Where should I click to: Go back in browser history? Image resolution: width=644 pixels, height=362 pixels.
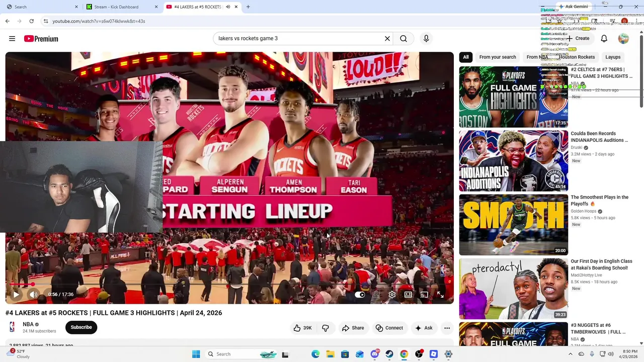click(x=7, y=21)
